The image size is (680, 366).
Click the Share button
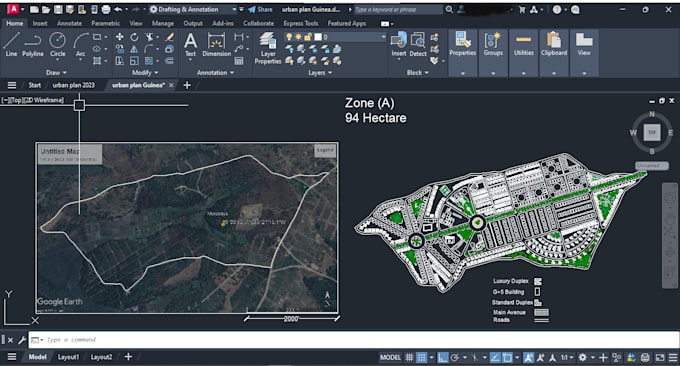pyautogui.click(x=260, y=9)
